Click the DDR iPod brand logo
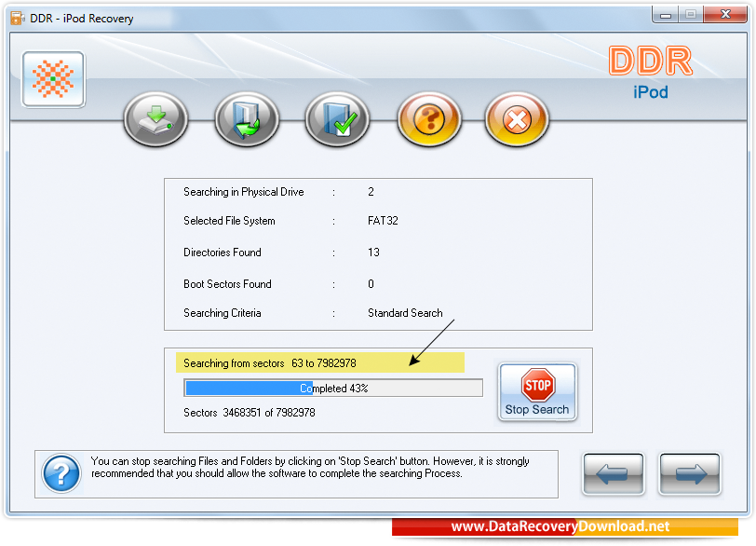756x546 pixels. (651, 73)
